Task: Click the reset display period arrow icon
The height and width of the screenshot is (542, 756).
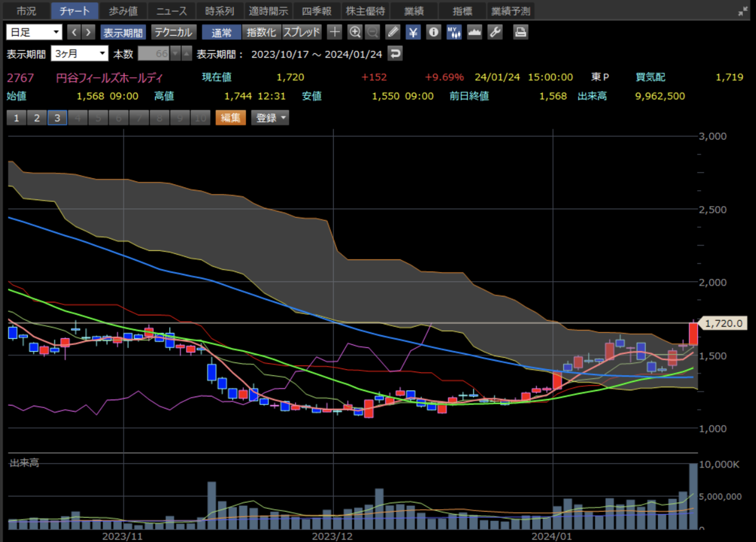Action: point(395,54)
